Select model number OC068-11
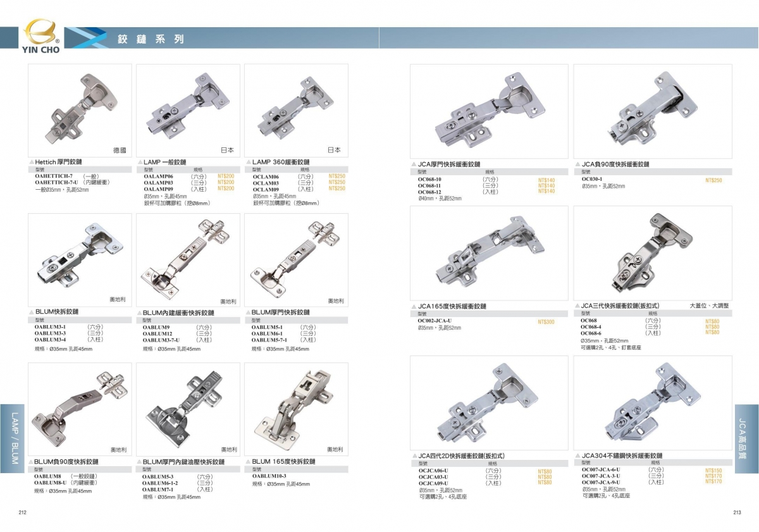The height and width of the screenshot is (532, 759). [429, 185]
